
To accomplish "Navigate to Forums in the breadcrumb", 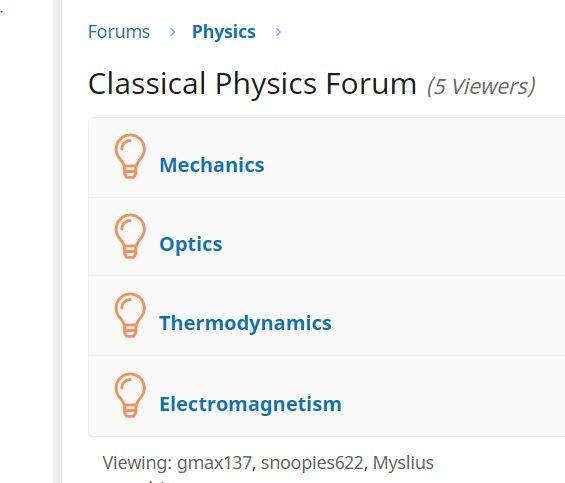I will pyautogui.click(x=119, y=32).
